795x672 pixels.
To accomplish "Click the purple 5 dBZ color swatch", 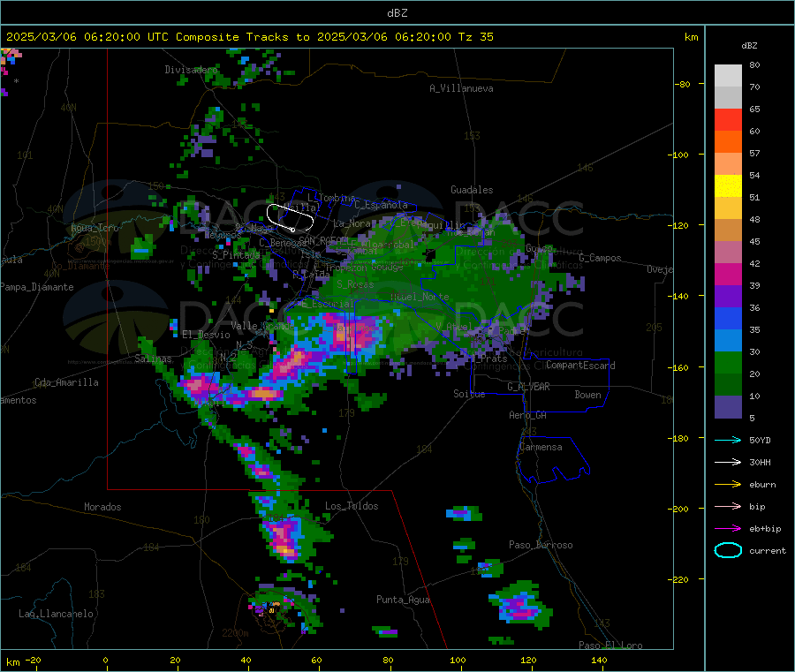I will (728, 407).
